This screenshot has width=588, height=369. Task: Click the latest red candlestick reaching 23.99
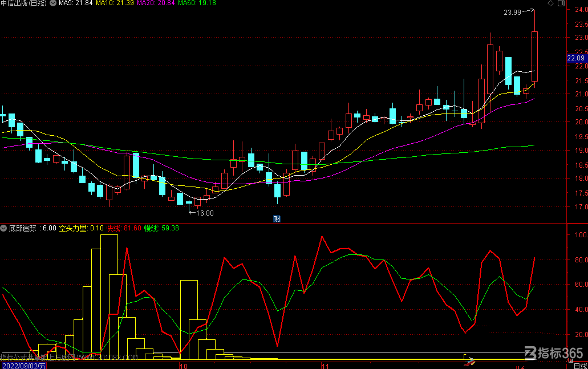pos(534,56)
